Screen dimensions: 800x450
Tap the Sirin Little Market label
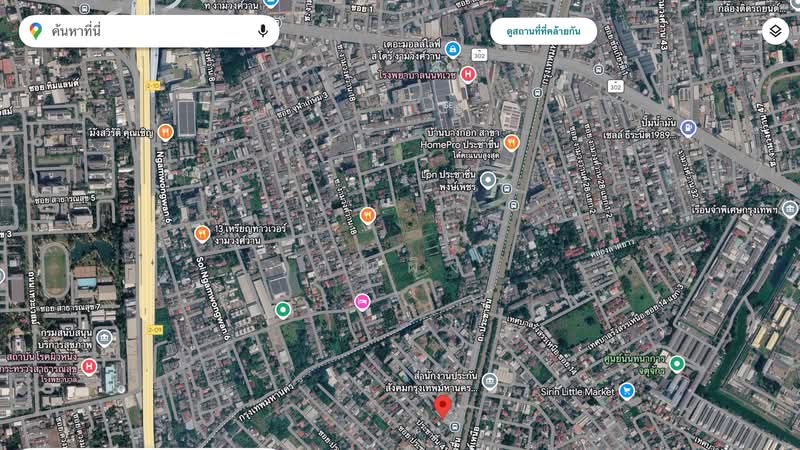pyautogui.click(x=577, y=391)
